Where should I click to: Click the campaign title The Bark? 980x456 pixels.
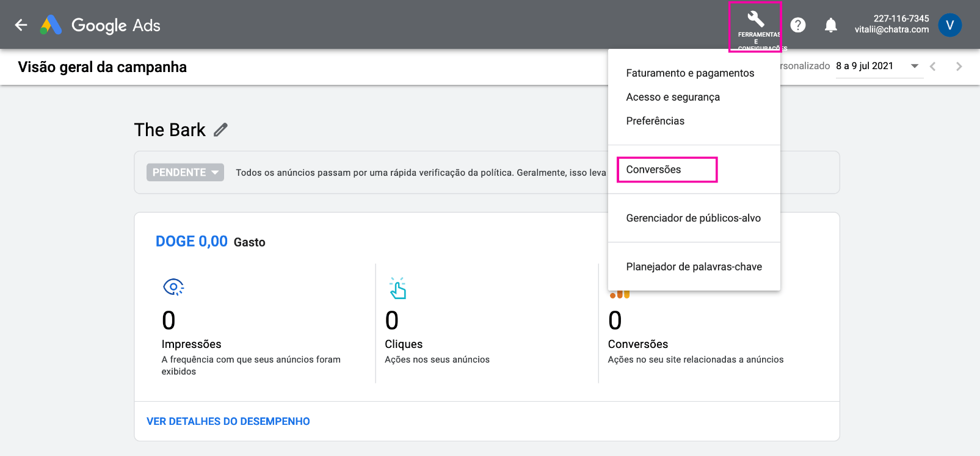(x=170, y=129)
